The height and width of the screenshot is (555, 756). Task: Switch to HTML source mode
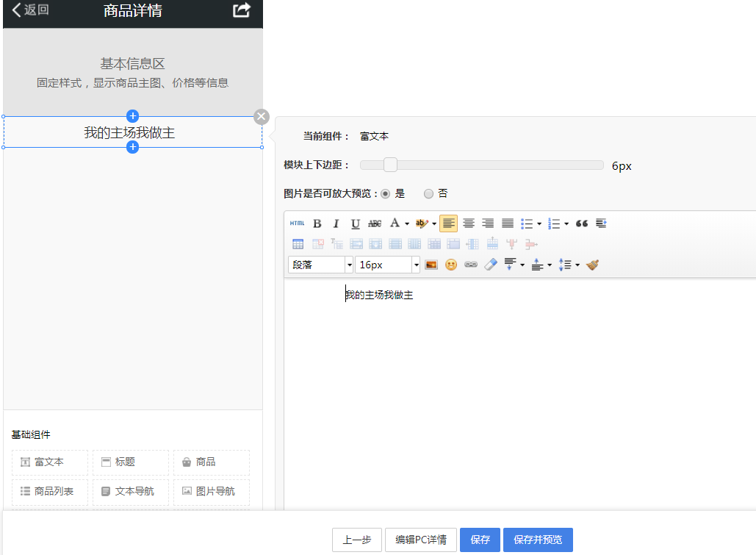tap(297, 223)
